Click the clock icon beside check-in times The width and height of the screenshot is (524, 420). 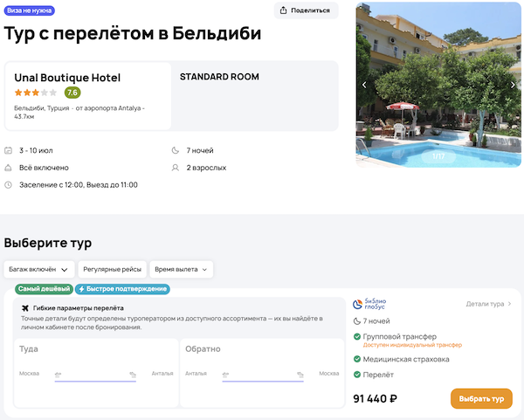[x=9, y=184]
